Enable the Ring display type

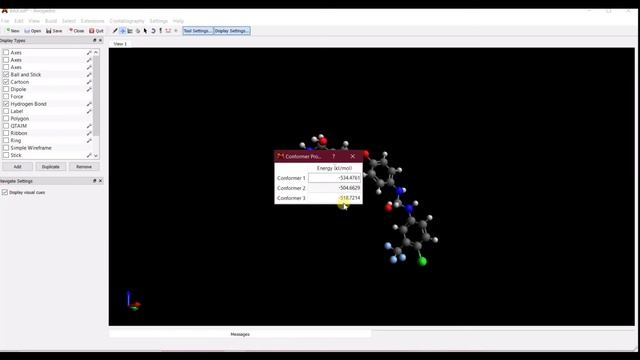pos(6,141)
